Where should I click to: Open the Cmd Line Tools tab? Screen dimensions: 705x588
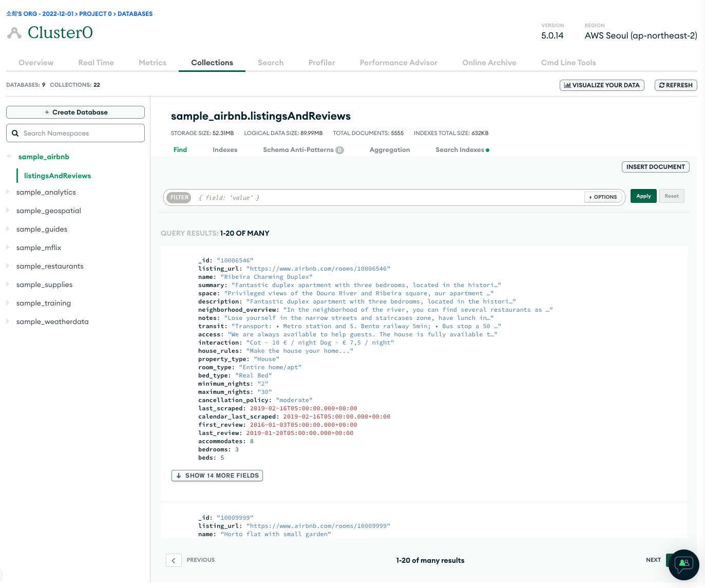point(568,63)
